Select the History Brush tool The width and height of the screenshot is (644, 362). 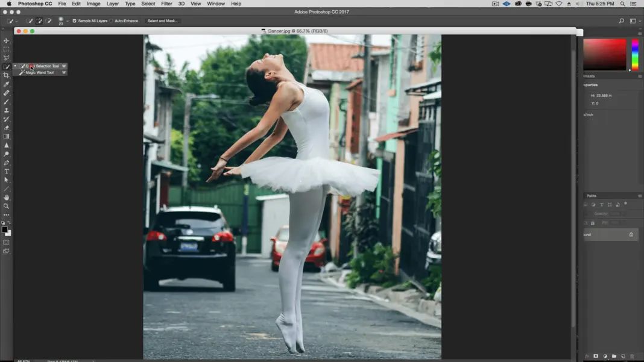click(x=6, y=119)
